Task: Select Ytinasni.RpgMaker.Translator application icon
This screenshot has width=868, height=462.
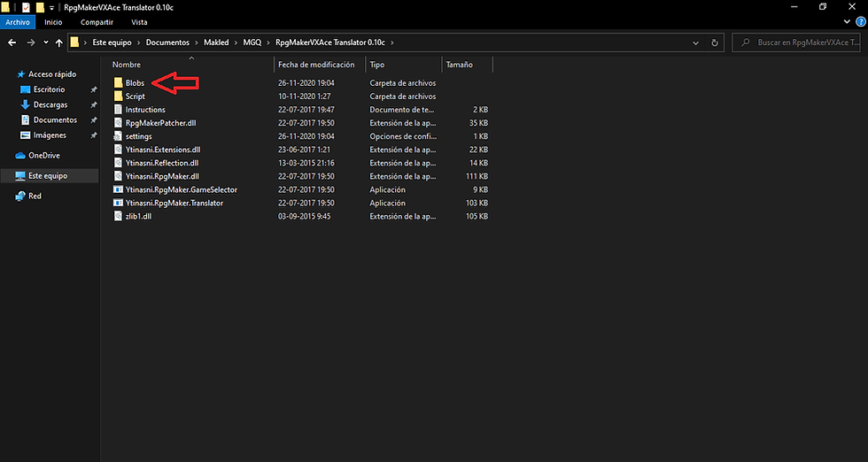Action: 118,203
